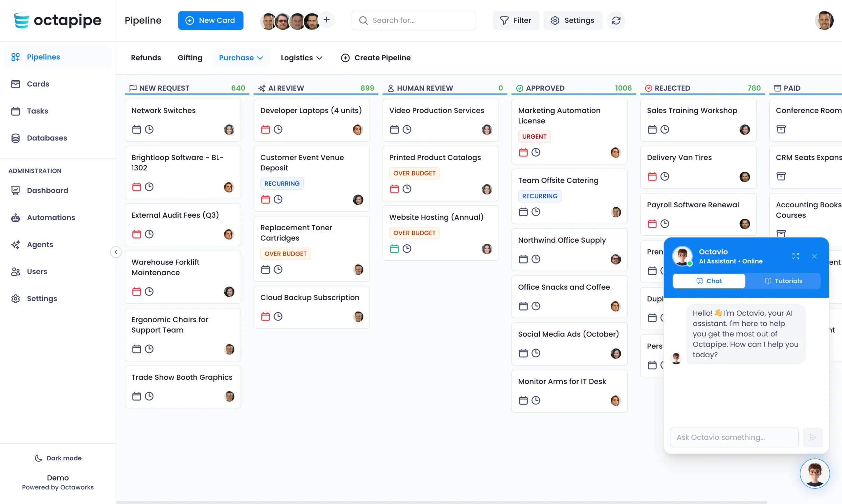
Task: Open the Agents page
Action: pyautogui.click(x=58, y=244)
